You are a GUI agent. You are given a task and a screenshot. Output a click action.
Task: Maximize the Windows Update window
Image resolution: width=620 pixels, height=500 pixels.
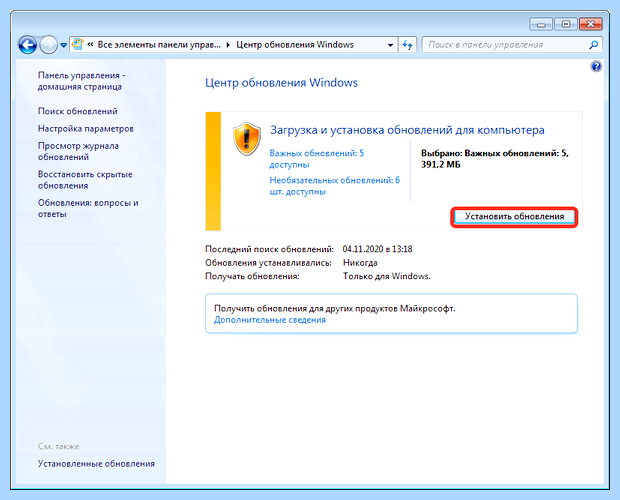pyautogui.click(x=566, y=25)
